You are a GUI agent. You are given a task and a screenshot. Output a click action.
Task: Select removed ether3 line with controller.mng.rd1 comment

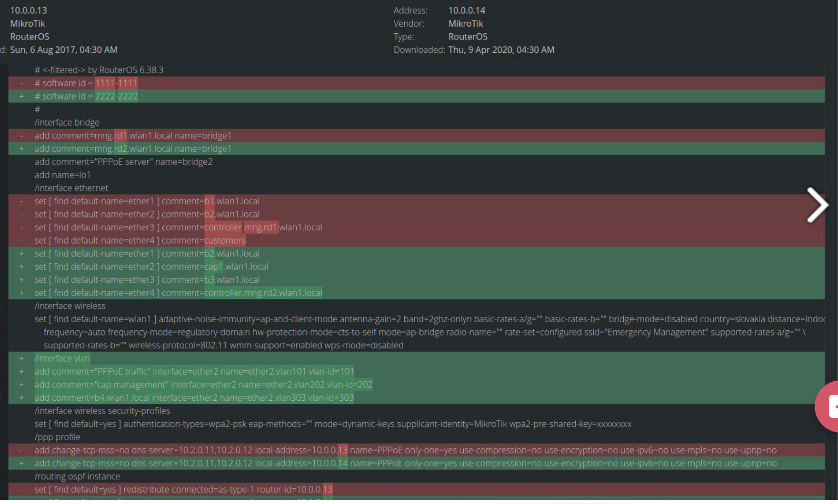[417, 227]
